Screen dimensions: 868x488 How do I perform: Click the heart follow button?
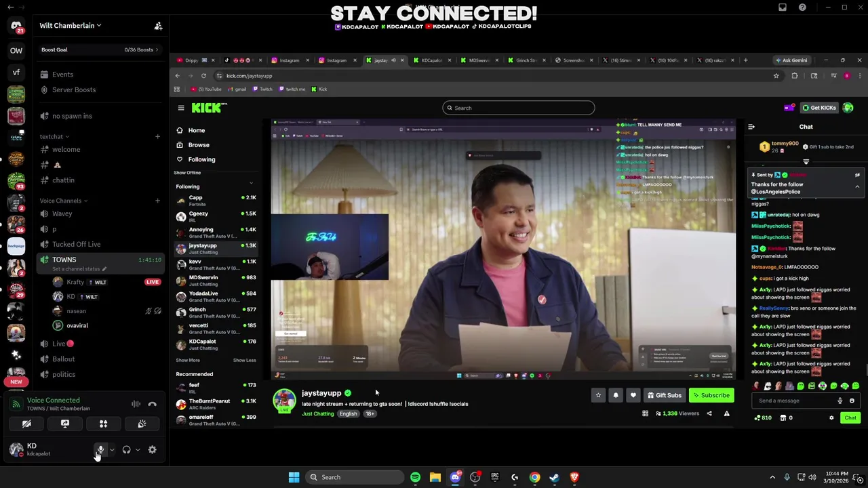click(x=633, y=396)
